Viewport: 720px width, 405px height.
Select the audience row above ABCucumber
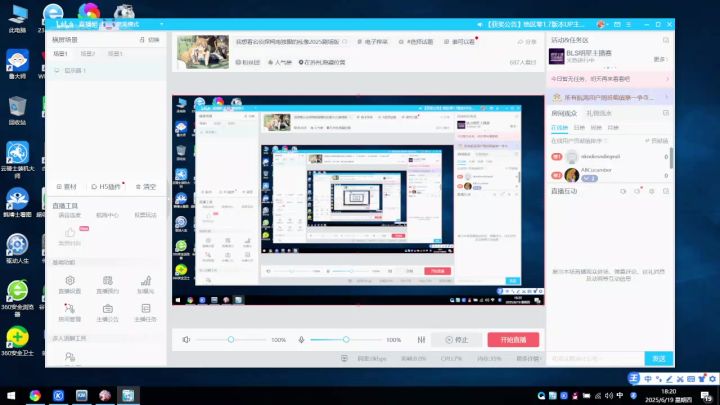pyautogui.click(x=609, y=157)
